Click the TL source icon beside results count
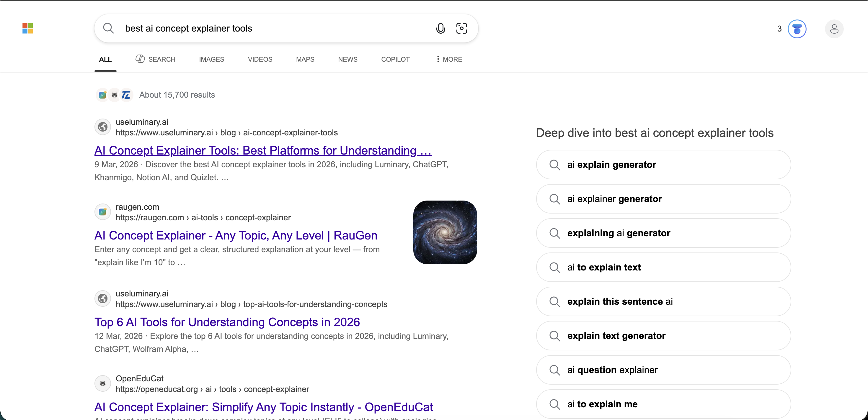Viewport: 868px width, 420px height. pyautogui.click(x=126, y=95)
